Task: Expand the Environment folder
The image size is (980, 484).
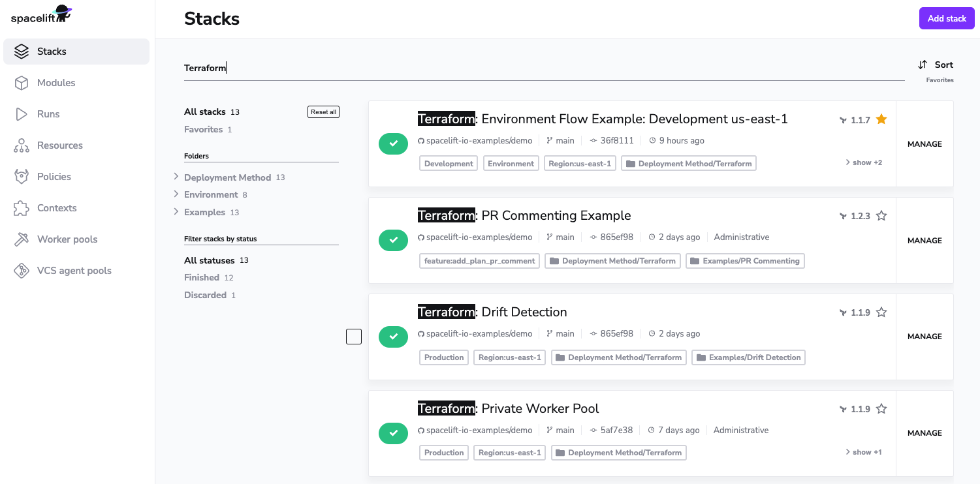Action: click(176, 194)
